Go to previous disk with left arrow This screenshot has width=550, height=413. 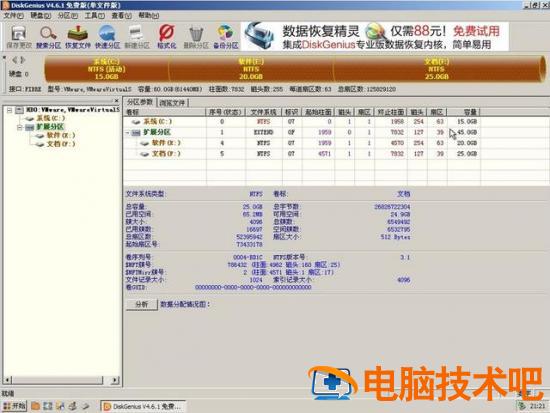[x=15, y=60]
